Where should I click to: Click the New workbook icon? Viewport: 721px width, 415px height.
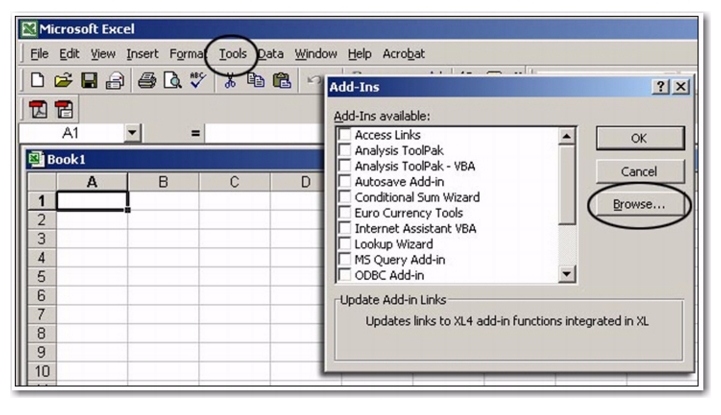tap(37, 80)
